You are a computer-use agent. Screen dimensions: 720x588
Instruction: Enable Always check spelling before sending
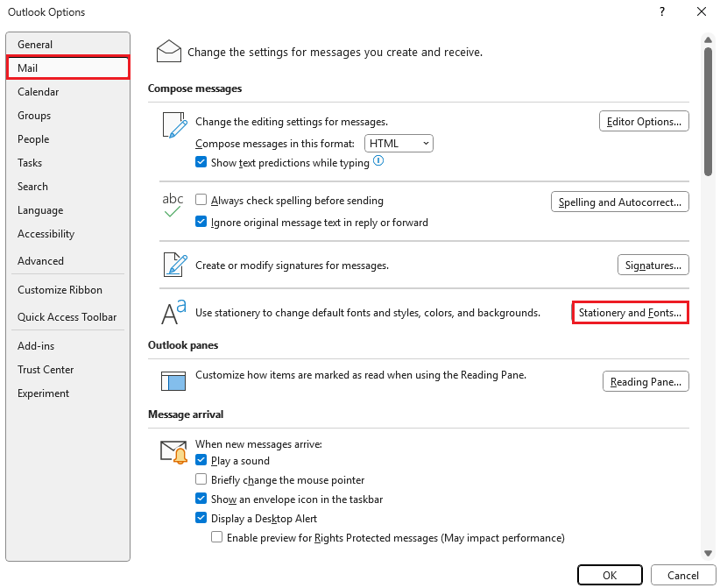pos(201,200)
